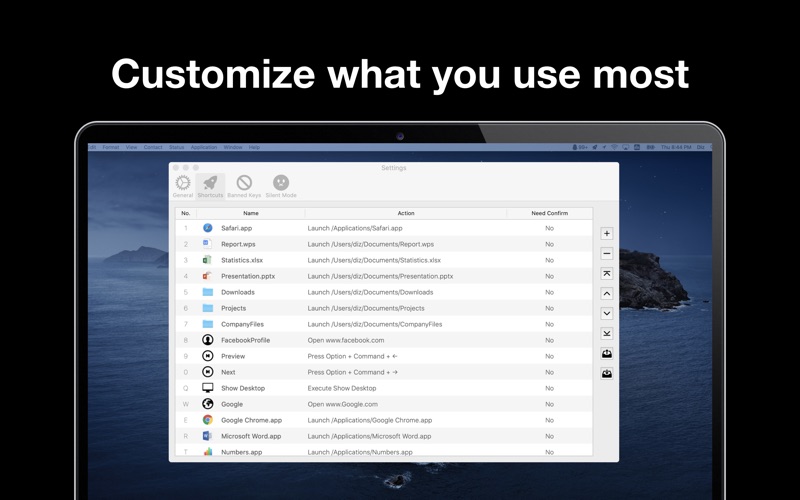Click the tray icon with upward arrow
Image resolution: width=800 pixels, height=500 pixels.
pos(607,353)
